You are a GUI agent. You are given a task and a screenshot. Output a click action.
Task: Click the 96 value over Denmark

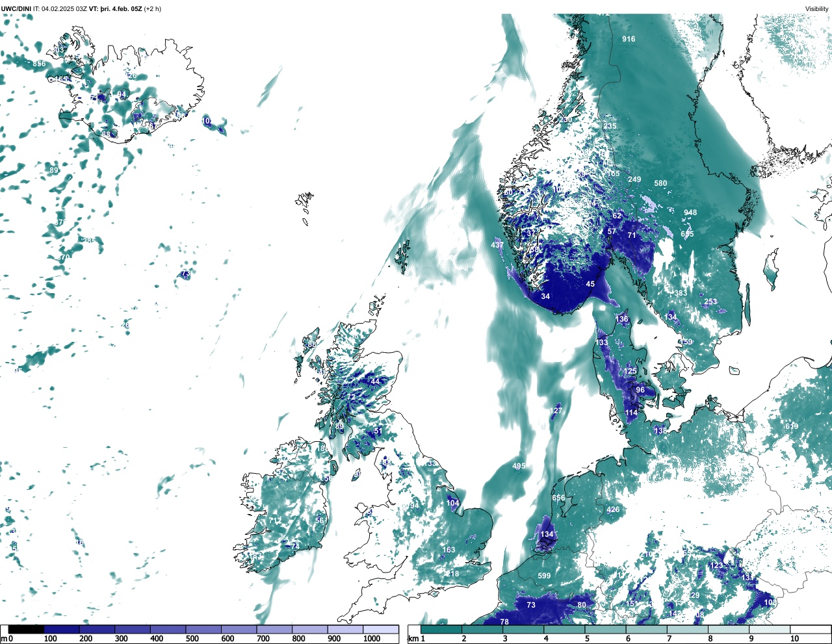click(x=640, y=391)
